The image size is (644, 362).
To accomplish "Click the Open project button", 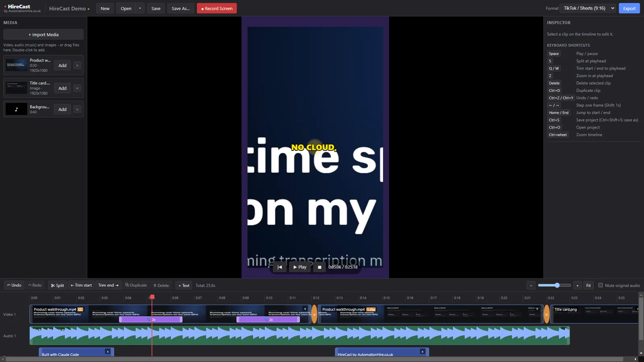I will pyautogui.click(x=126, y=8).
